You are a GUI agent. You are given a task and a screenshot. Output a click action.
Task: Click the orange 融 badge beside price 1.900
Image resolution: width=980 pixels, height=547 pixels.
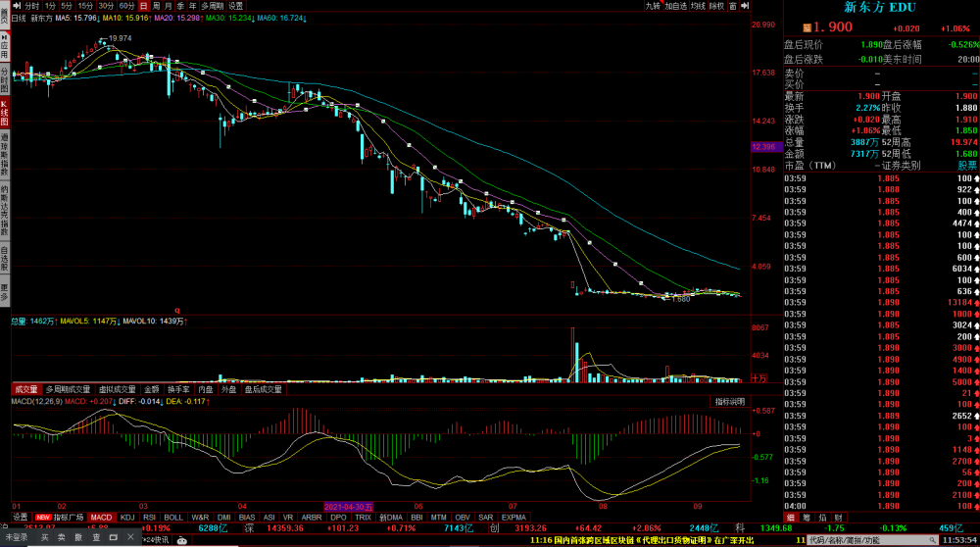807,27
